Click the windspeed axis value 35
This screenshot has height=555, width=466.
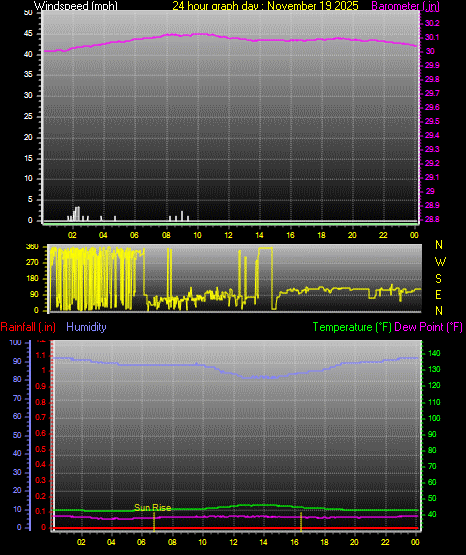click(x=28, y=75)
